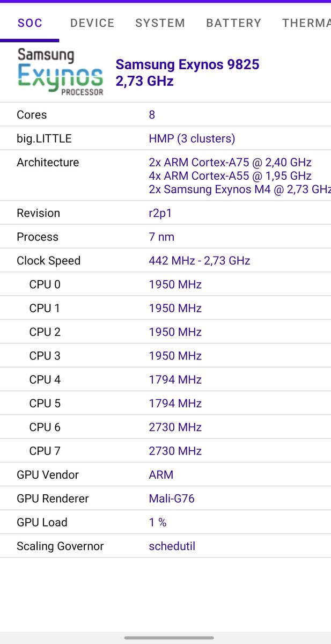Tap the Samsung Exynos 9825 title
Viewport: 331px width, 644px height.
(187, 64)
